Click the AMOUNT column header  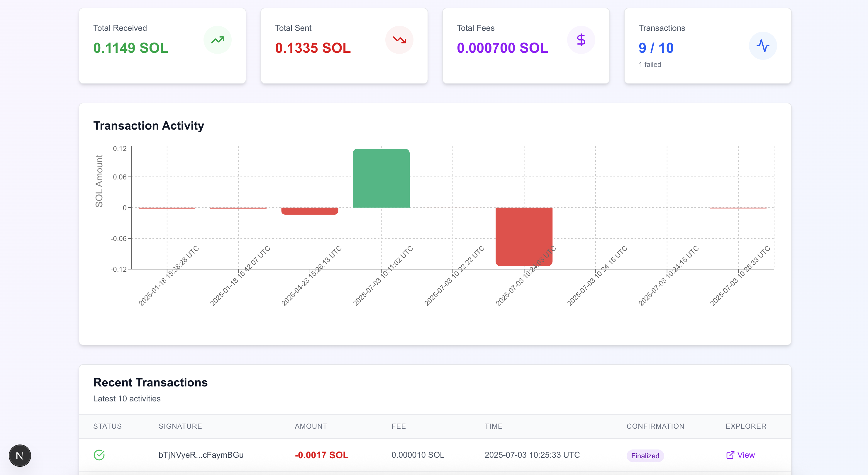click(311, 426)
